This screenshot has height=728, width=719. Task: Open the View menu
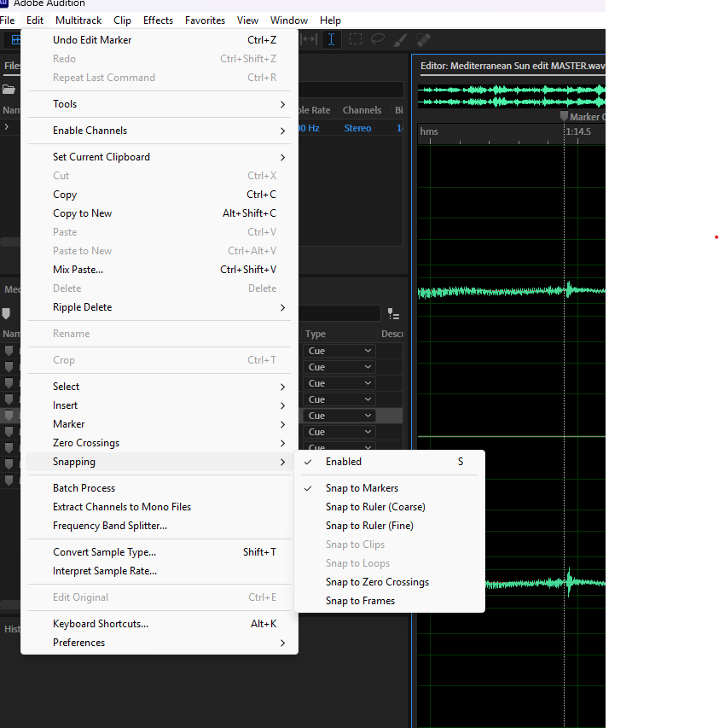247,20
